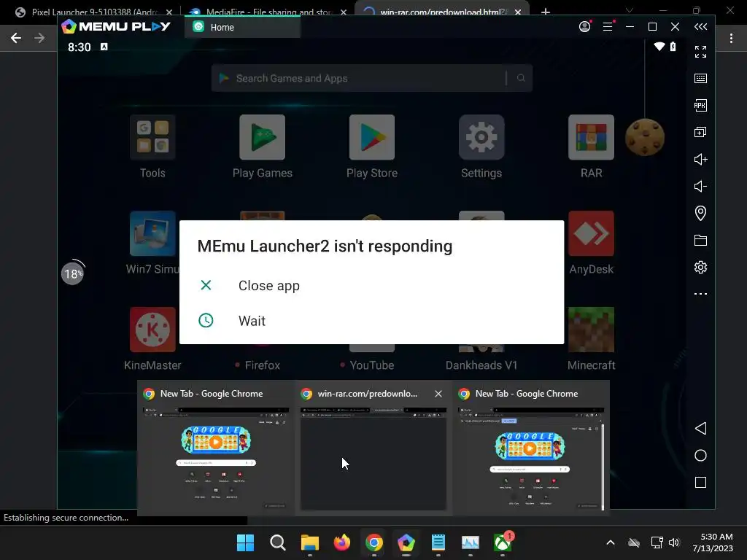Increase volume with the MEmu sidebar icon

[700, 159]
